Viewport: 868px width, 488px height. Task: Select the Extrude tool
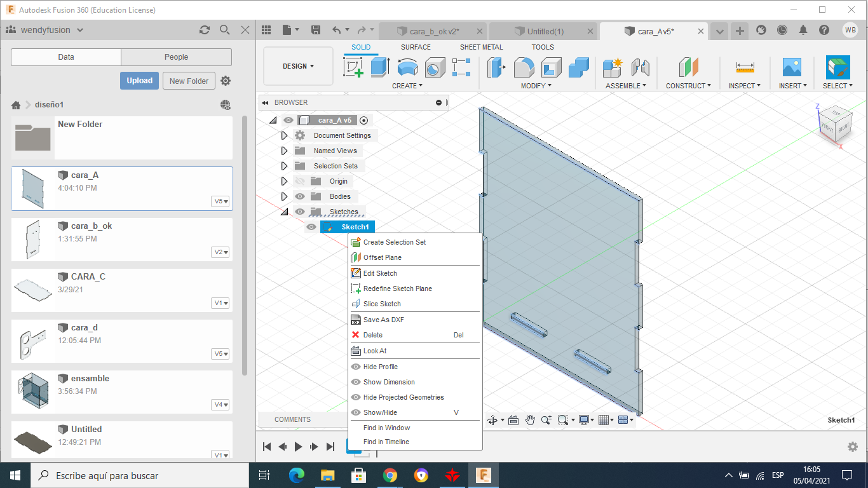click(x=380, y=67)
